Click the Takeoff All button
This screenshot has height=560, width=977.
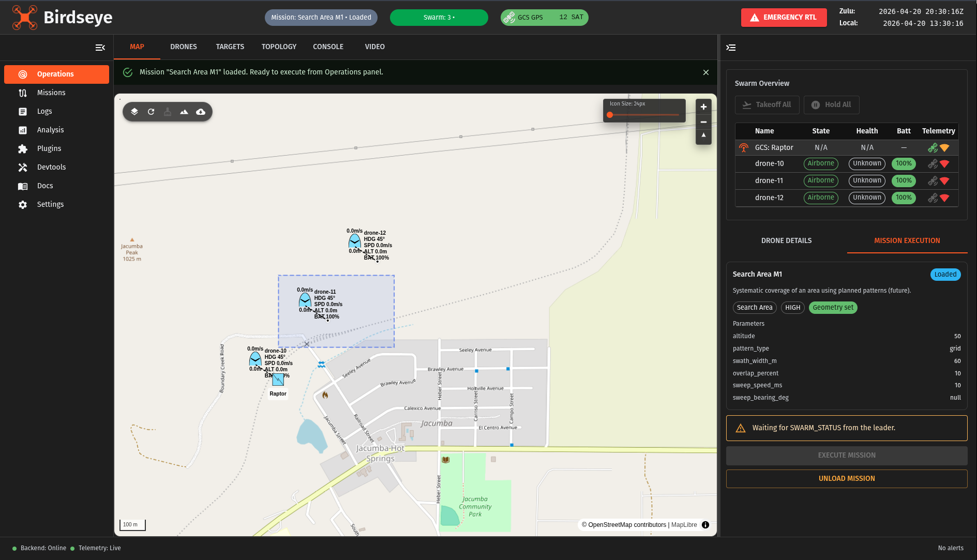pyautogui.click(x=767, y=105)
